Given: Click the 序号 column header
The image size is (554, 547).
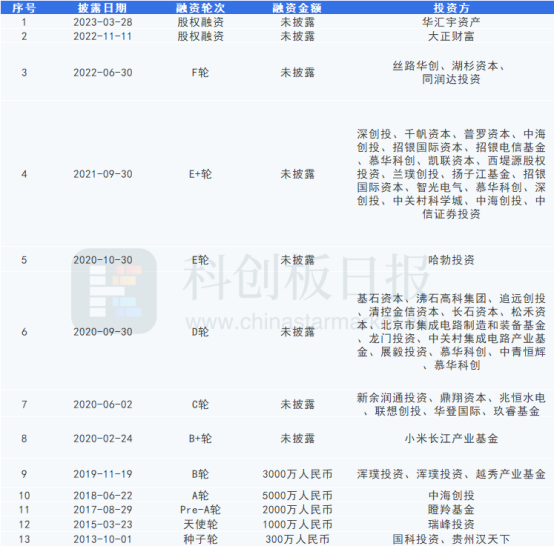Looking at the screenshot, I should click(x=24, y=8).
